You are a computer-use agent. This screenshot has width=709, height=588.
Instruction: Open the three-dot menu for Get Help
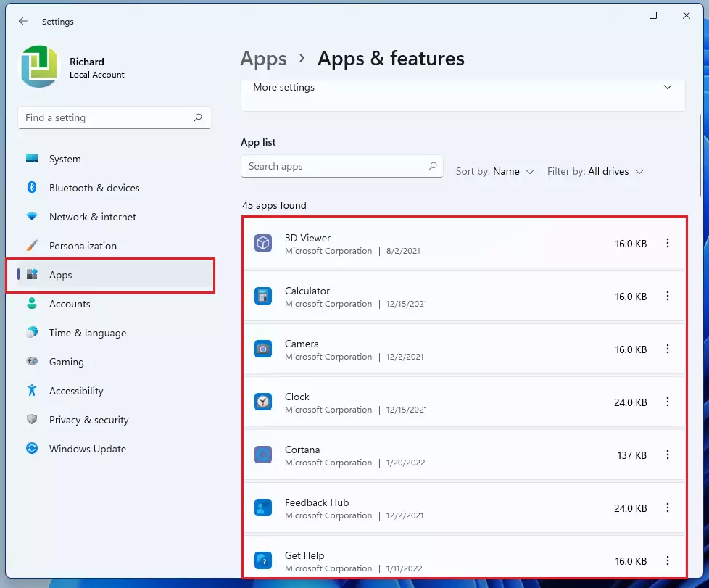tap(668, 561)
